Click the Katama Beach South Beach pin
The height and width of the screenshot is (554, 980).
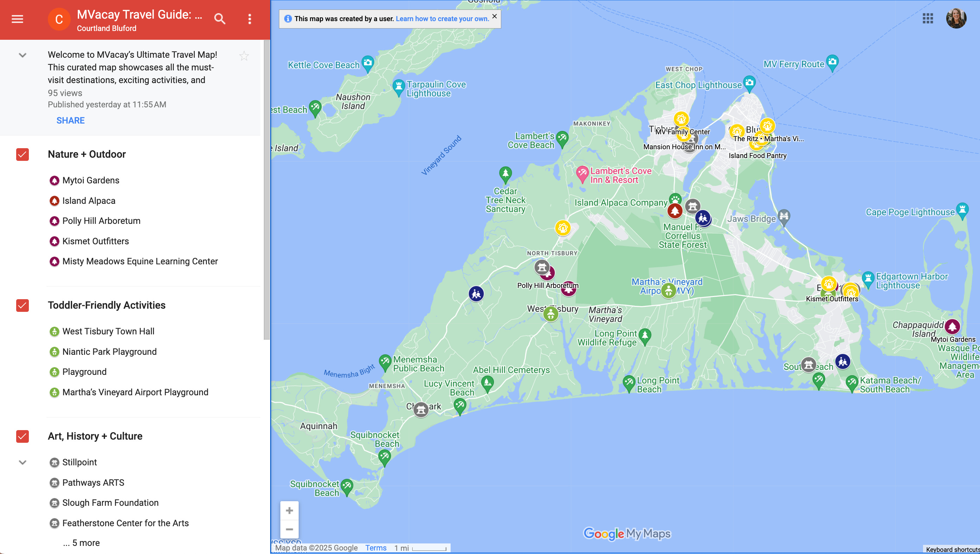(852, 382)
